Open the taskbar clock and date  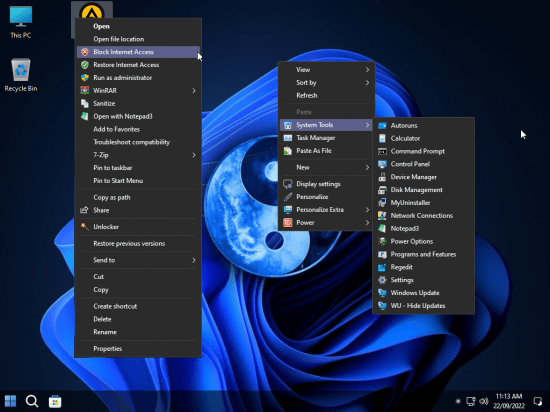tap(509, 401)
